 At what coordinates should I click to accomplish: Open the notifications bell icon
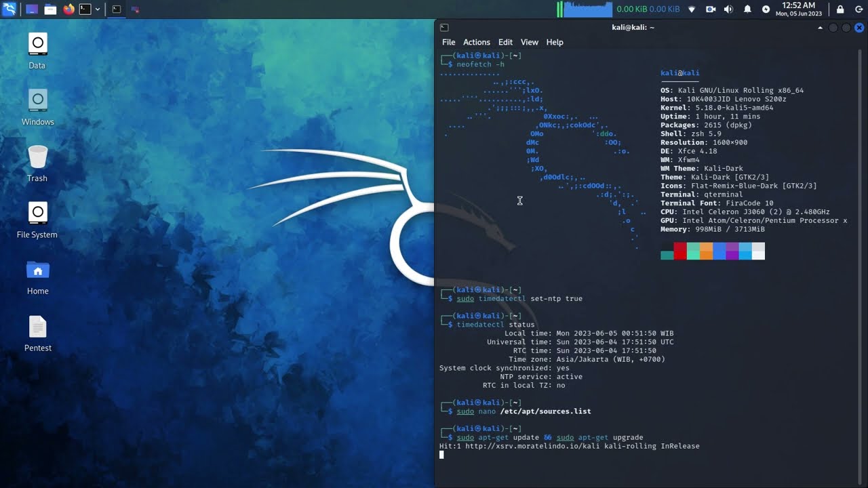[747, 9]
